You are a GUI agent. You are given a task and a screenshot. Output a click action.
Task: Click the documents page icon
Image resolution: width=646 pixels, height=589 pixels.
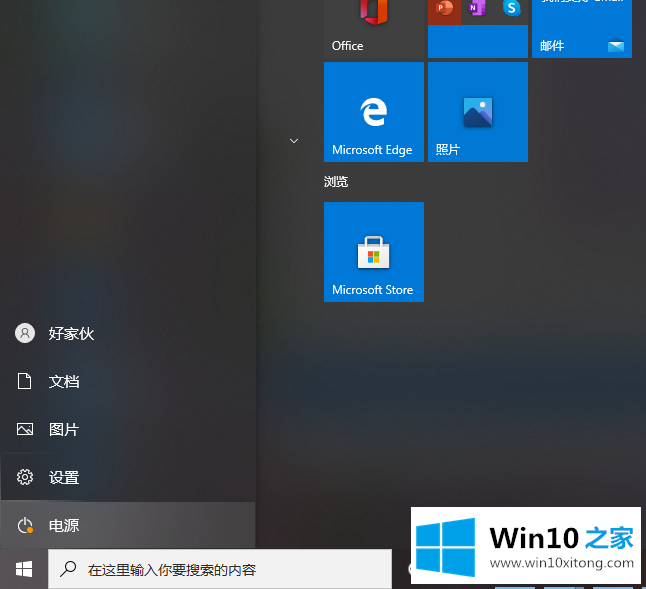pos(24,381)
